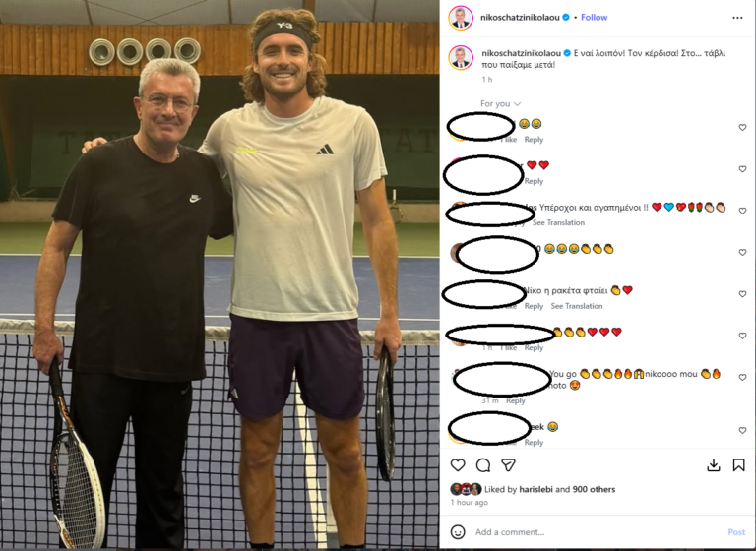Open the profile picture in the post header
Image resolution: width=756 pixels, height=551 pixels.
click(x=461, y=18)
